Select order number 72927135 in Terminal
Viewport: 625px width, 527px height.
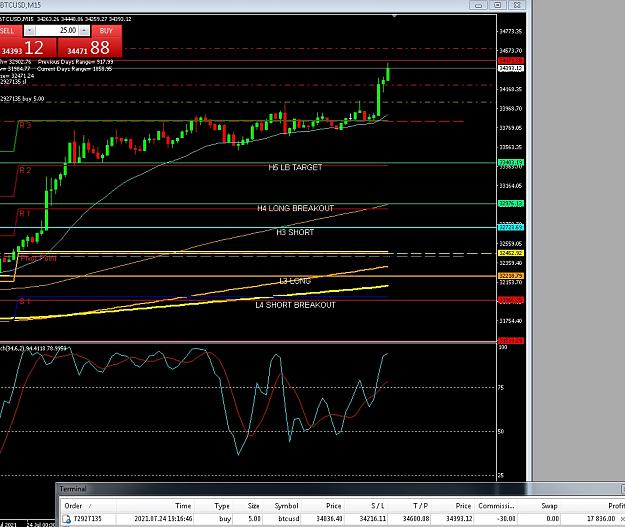pyautogui.click(x=88, y=519)
